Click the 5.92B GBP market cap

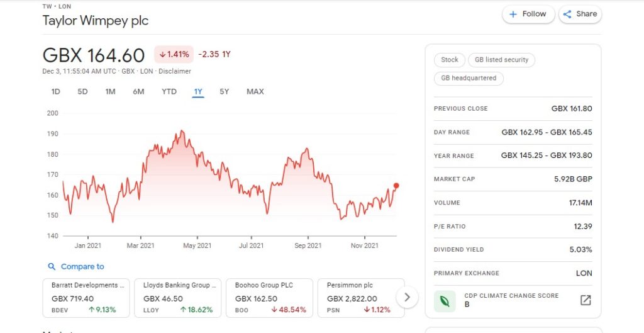(x=573, y=179)
